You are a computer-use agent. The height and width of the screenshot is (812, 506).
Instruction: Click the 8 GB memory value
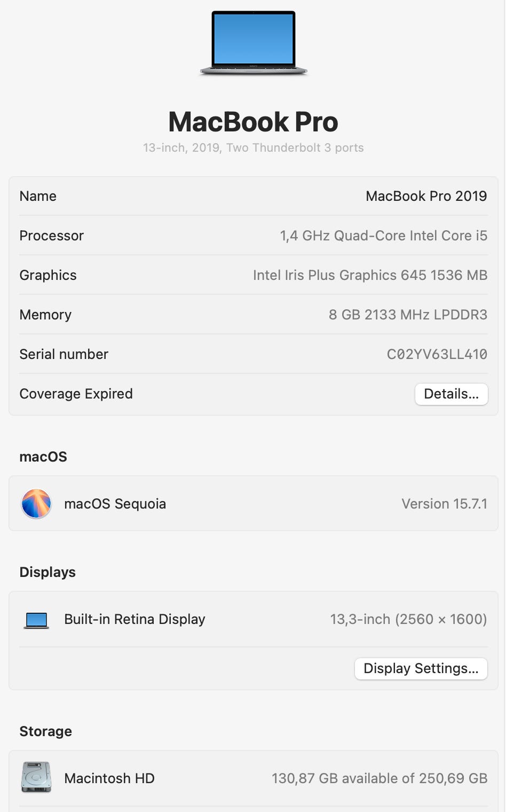point(408,315)
